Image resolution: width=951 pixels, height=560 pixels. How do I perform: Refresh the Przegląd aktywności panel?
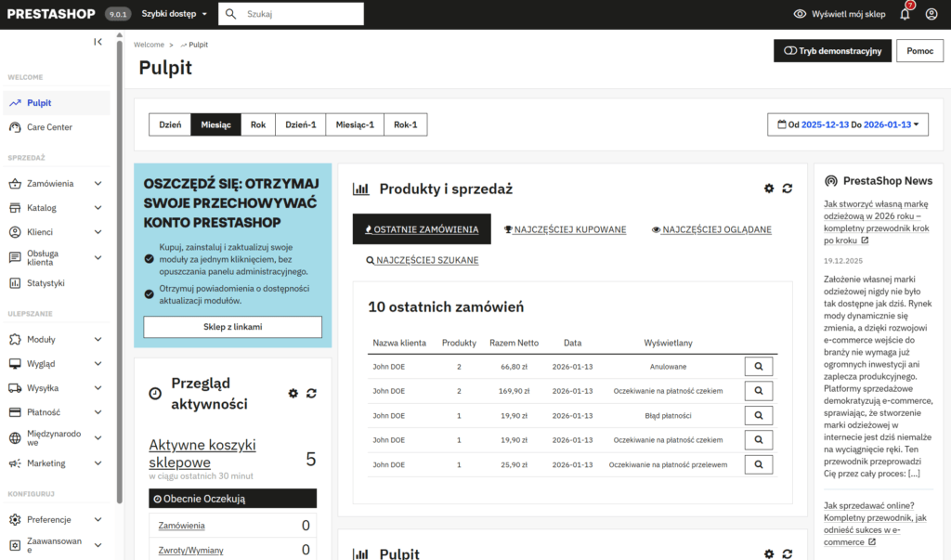[x=311, y=393]
